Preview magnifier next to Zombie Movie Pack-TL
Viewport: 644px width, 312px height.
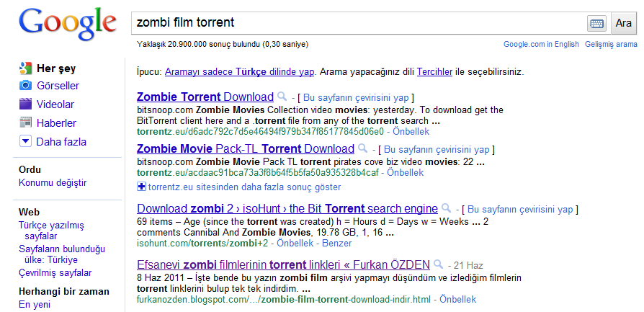[x=362, y=148]
